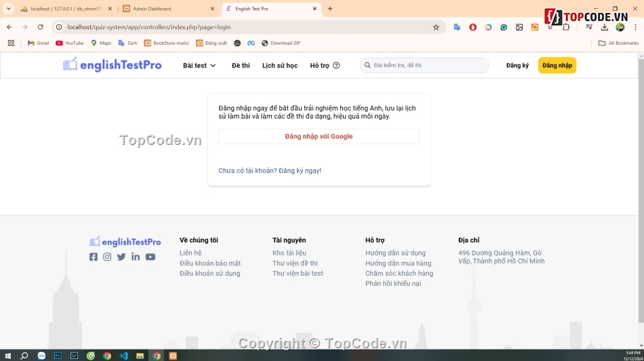This screenshot has width=644, height=361.
Task: Open Windows taskbar search
Action: coord(24,356)
